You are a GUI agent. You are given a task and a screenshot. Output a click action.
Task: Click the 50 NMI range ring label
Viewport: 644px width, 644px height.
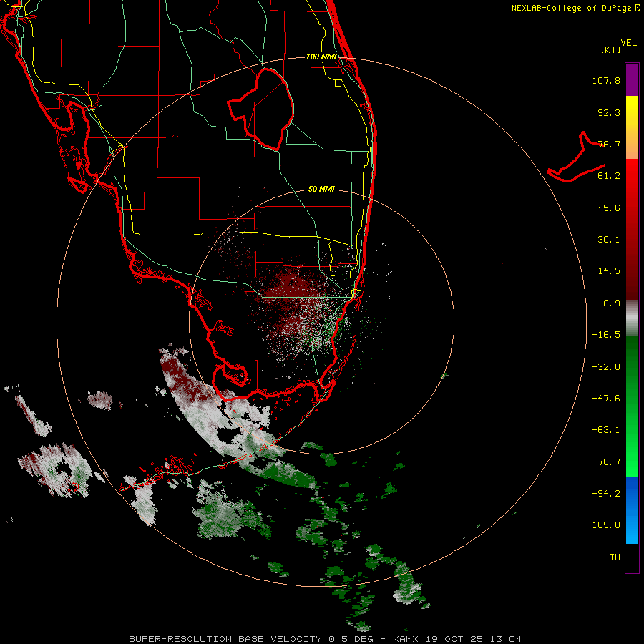coord(321,189)
